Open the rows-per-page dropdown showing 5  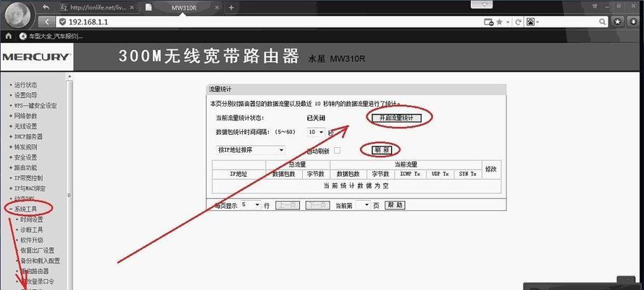pos(251,204)
